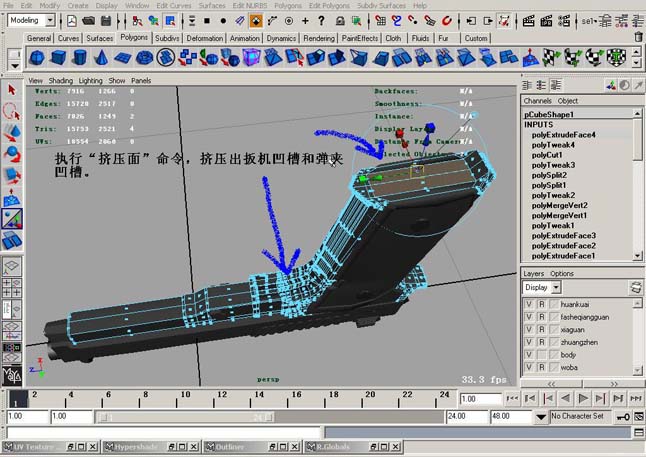646x457 pixels.
Task: Open the Edit Polygons menu
Action: pyautogui.click(x=329, y=5)
